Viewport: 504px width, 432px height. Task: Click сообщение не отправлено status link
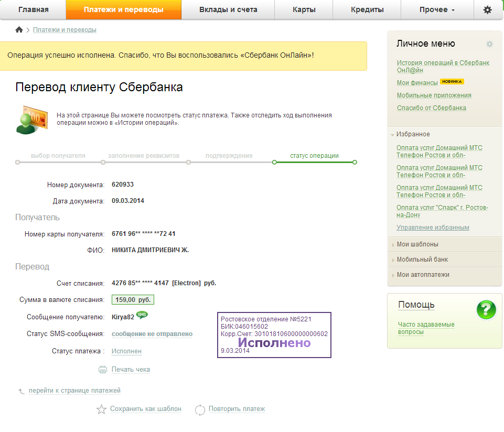[x=152, y=334]
